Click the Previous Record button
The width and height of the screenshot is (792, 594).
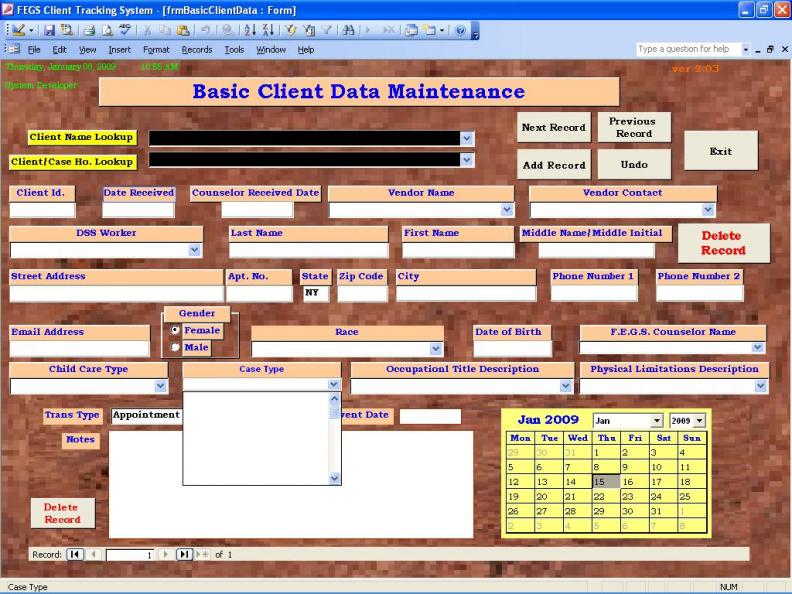634,127
